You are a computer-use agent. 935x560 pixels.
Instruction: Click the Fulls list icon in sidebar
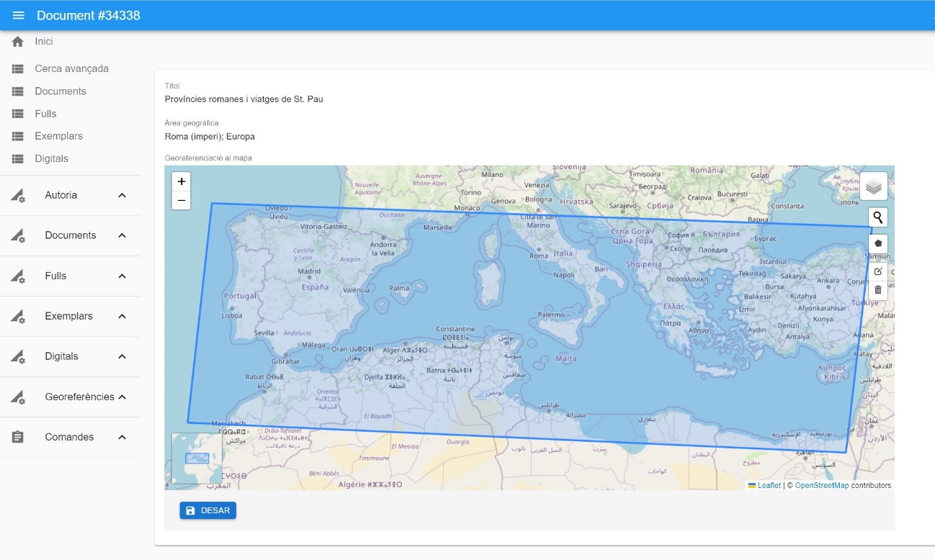click(18, 114)
